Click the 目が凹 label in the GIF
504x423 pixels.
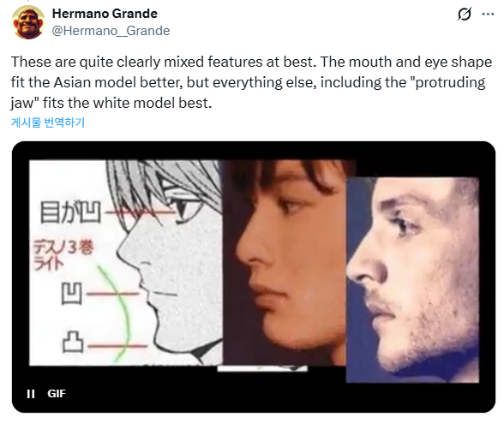(x=70, y=212)
